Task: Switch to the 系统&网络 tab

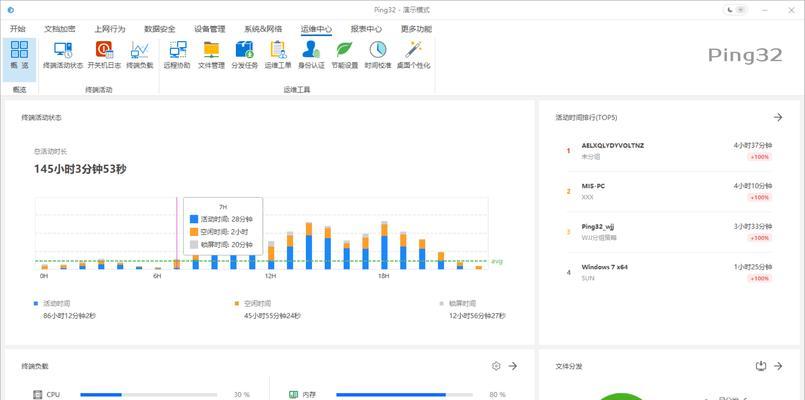Action: point(263,29)
